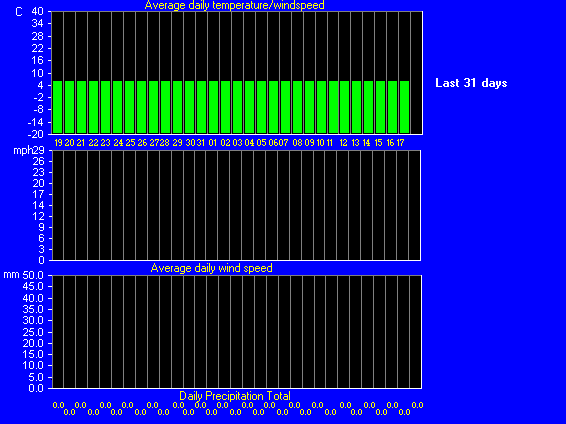
Task: Click the first 0.0 precipitation value
Action: coord(58,405)
